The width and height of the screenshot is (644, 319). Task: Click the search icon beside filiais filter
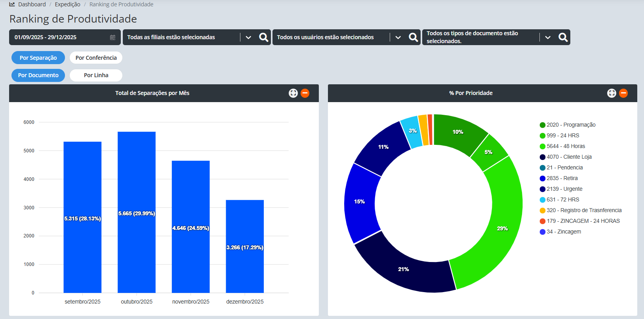pos(263,37)
